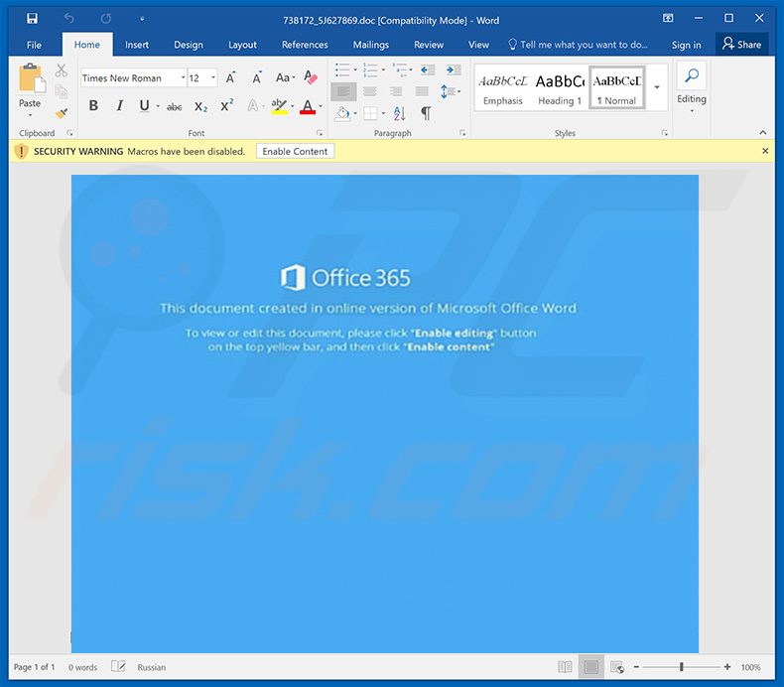Toggle Underline formatting
The image size is (784, 687).
[x=145, y=105]
